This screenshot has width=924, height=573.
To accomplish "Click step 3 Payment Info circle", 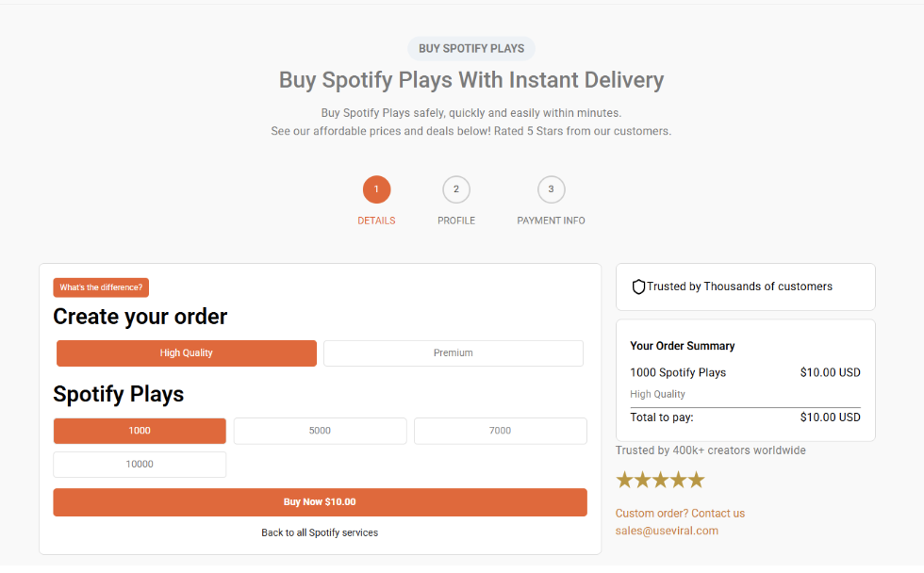I will [551, 189].
